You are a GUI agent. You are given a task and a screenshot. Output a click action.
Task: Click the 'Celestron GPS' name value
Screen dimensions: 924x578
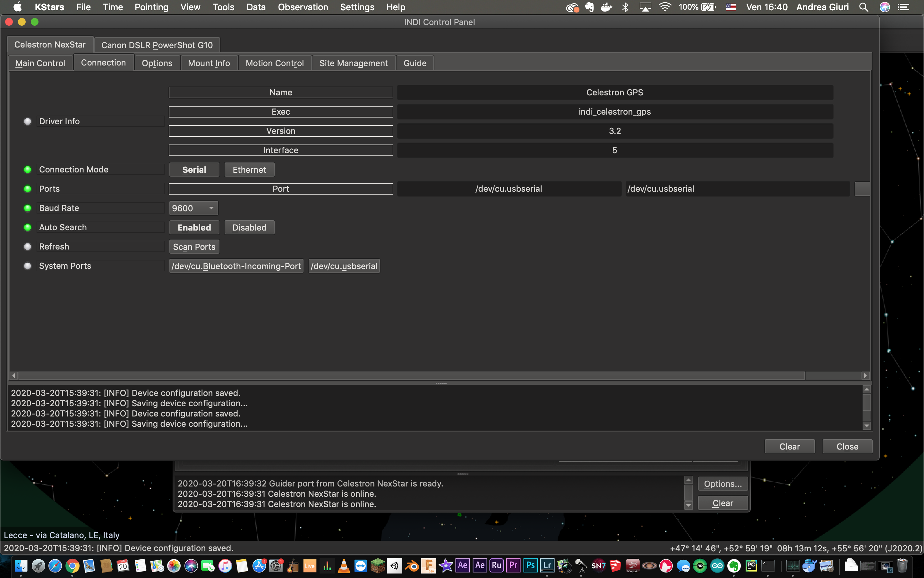click(x=615, y=92)
